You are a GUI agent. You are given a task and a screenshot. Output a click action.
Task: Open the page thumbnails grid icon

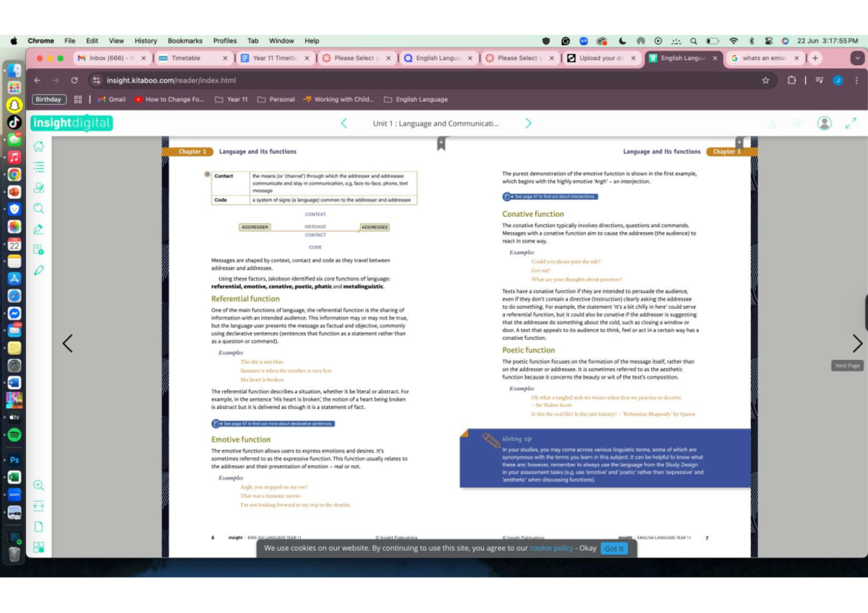point(39,547)
